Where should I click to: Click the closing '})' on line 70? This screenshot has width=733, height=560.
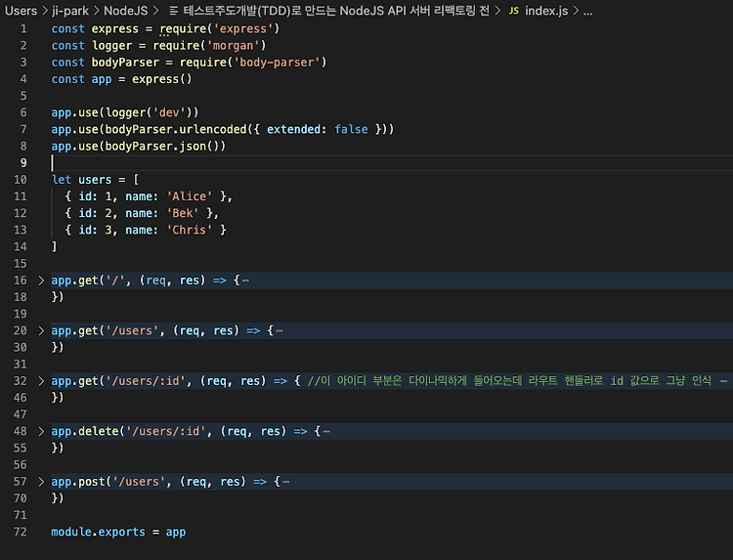click(x=58, y=498)
